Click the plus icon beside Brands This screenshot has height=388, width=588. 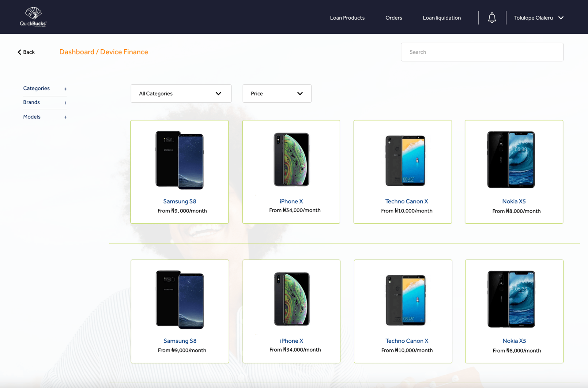click(65, 103)
